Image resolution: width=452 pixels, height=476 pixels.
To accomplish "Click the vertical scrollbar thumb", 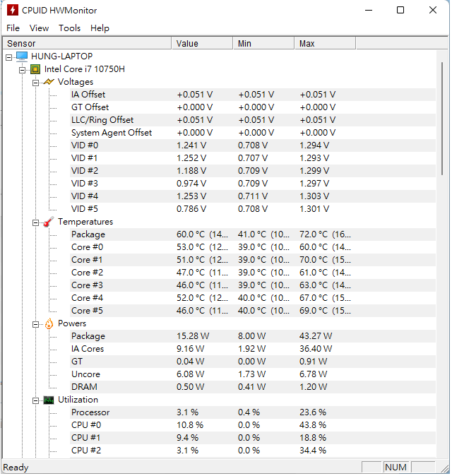I will [442, 119].
